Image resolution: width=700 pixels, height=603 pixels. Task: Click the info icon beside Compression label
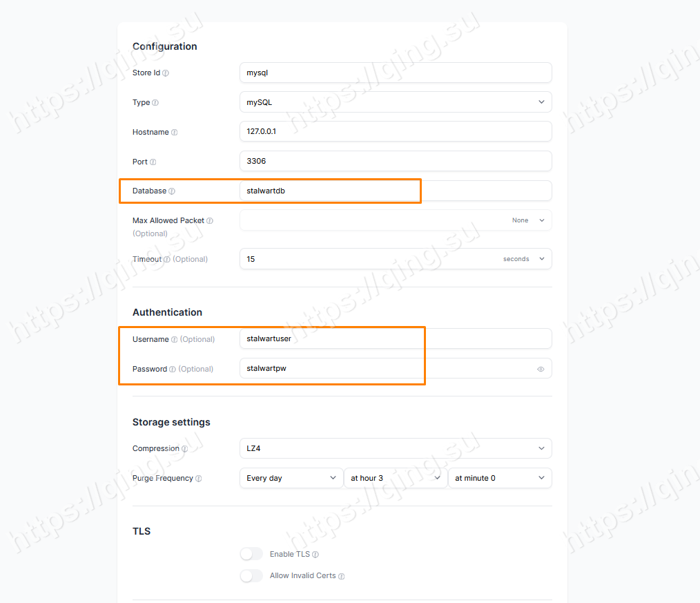click(185, 448)
